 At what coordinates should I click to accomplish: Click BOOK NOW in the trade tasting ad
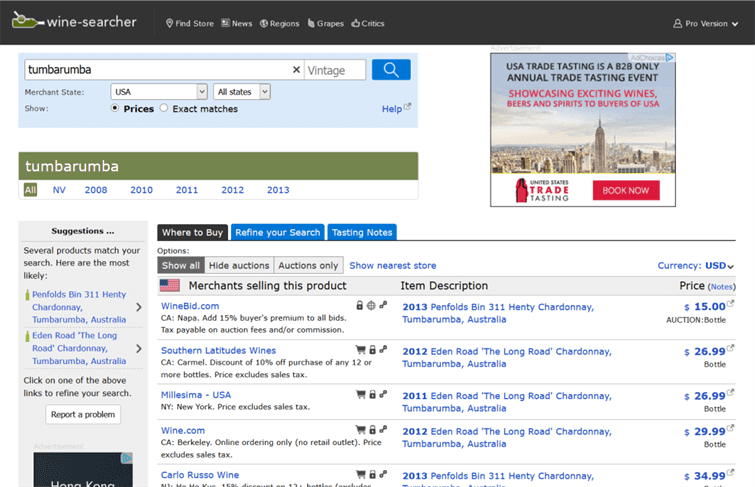626,190
